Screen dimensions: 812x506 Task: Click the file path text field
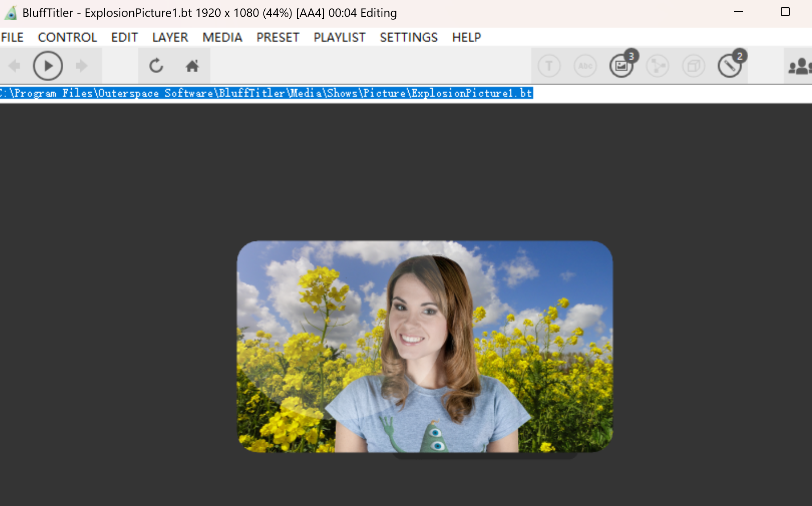(406, 93)
